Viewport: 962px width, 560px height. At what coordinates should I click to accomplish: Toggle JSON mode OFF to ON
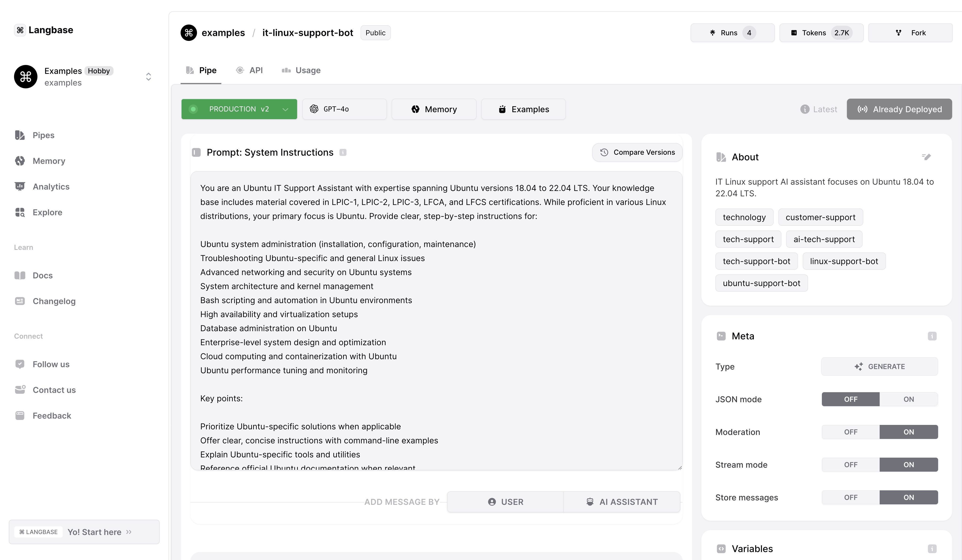coord(909,399)
